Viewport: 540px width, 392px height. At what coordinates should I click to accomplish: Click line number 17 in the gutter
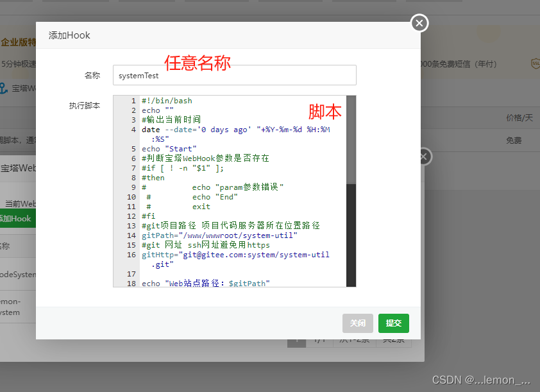click(x=131, y=274)
